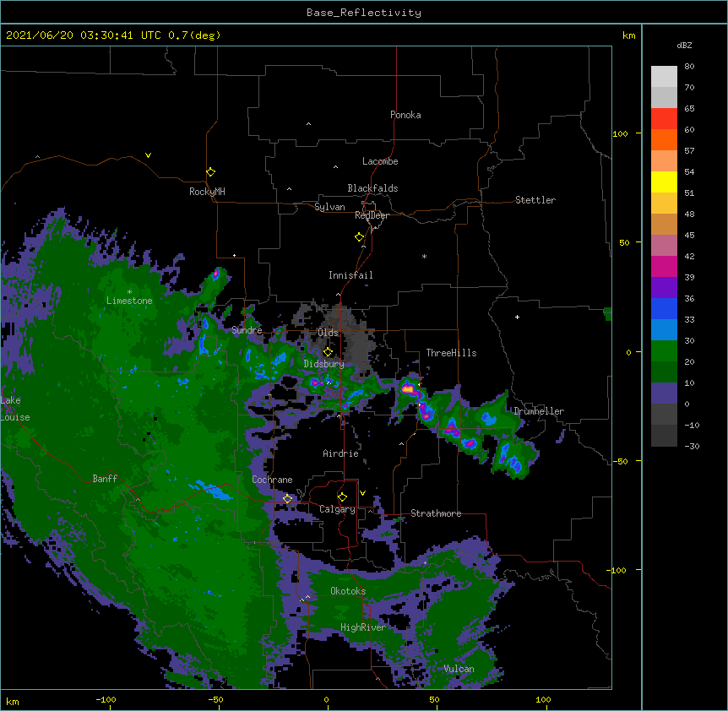Click the Blackfalds city label

(372, 188)
